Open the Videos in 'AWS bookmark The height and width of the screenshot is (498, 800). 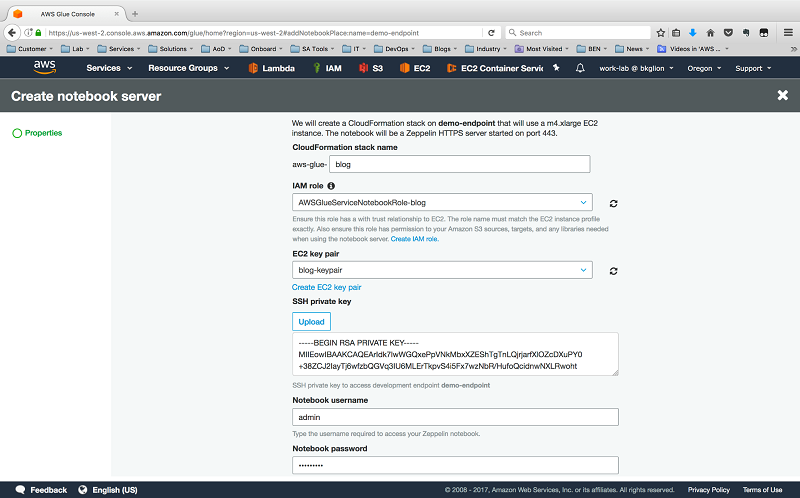click(692, 49)
